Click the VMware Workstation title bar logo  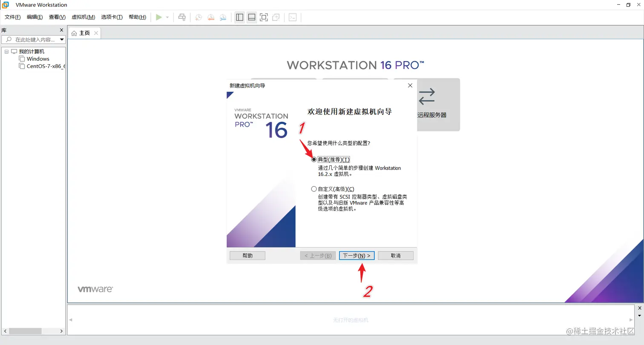[x=5, y=5]
